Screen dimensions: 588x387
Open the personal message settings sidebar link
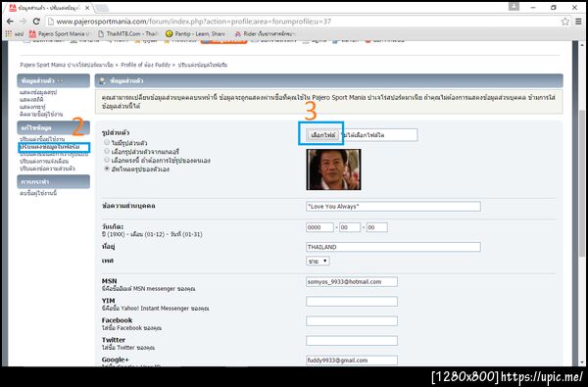tap(47, 169)
